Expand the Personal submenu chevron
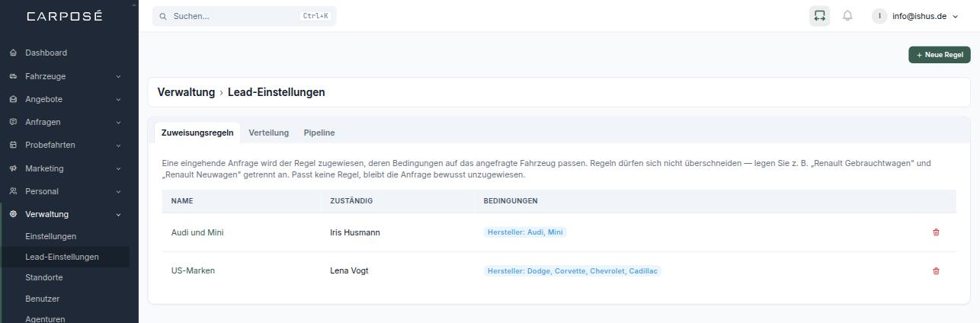The width and height of the screenshot is (980, 323). [118, 191]
